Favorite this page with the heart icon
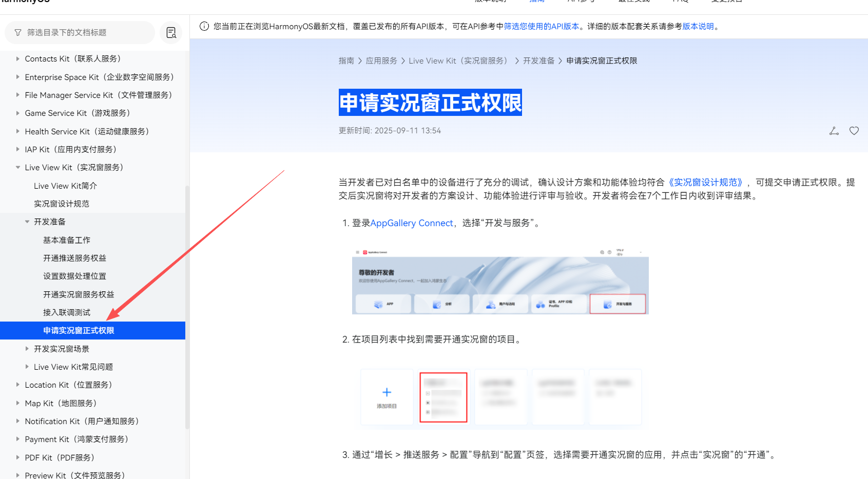Image resolution: width=868 pixels, height=479 pixels. point(854,131)
